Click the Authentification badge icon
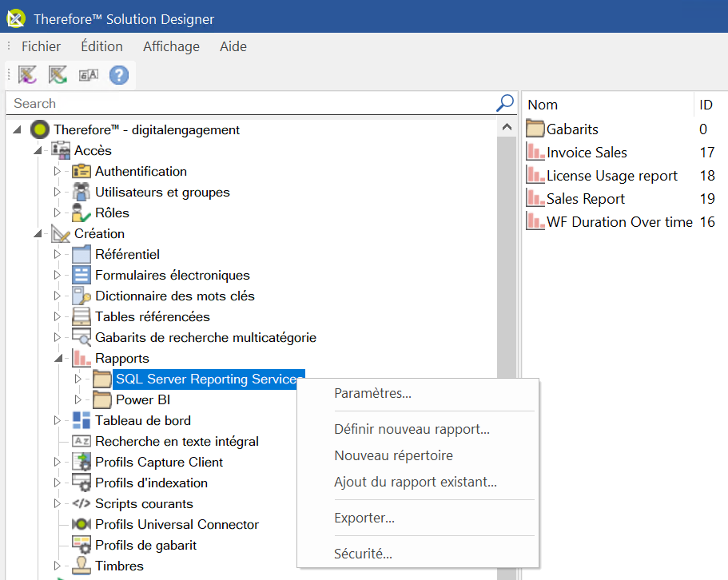Viewport: 728px width, 580px height. point(82,171)
